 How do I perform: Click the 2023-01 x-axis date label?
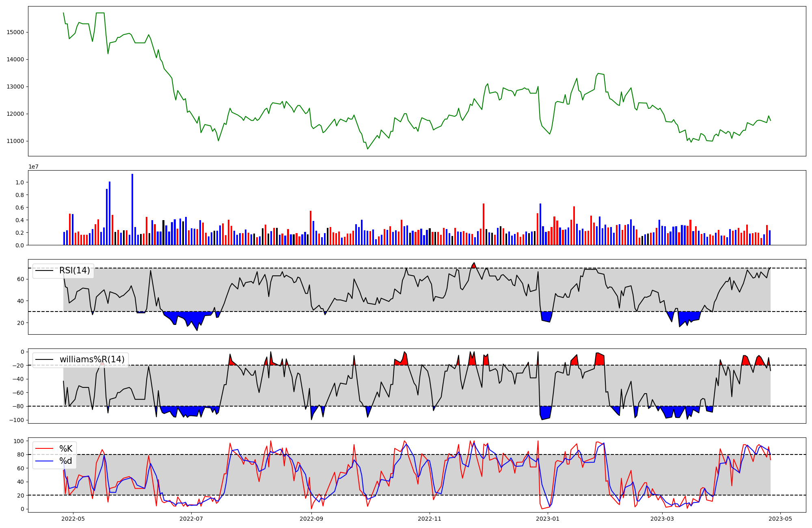tap(548, 518)
